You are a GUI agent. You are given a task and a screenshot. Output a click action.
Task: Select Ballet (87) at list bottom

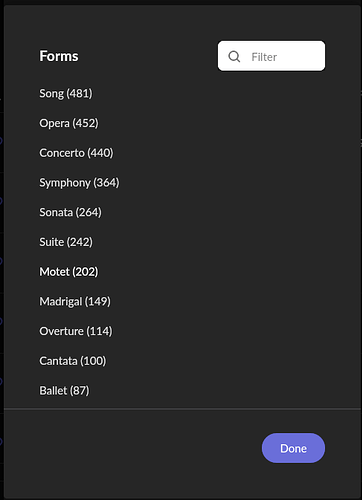(x=64, y=390)
